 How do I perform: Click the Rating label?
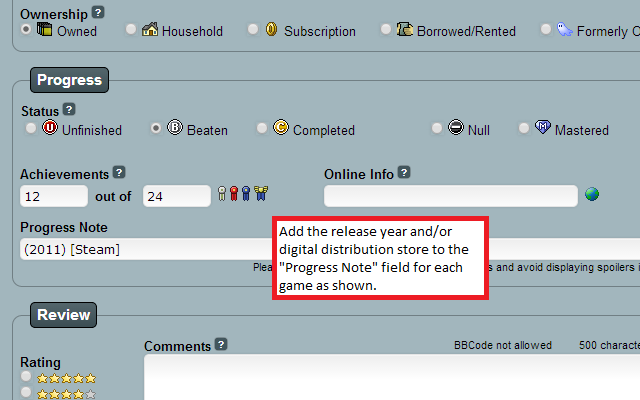pyautogui.click(x=40, y=362)
